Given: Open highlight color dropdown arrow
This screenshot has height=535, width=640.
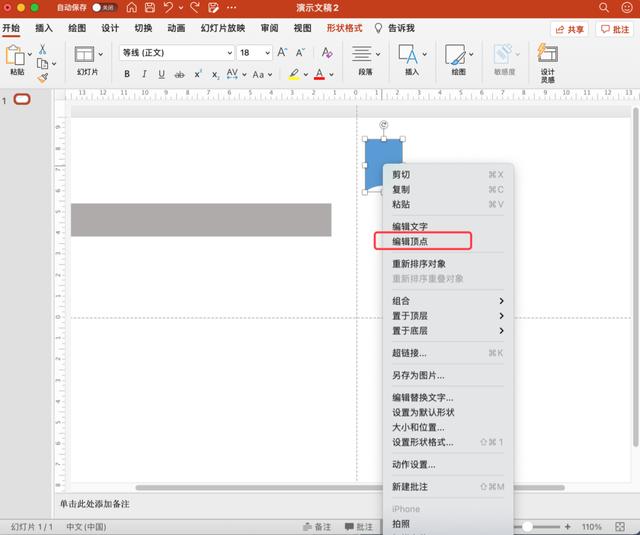Looking at the screenshot, I should tap(305, 74).
